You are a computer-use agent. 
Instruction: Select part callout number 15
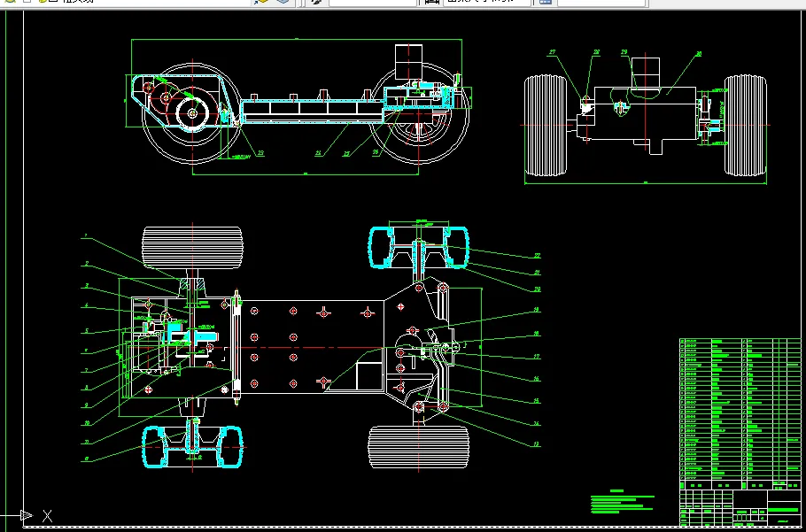coord(537,400)
